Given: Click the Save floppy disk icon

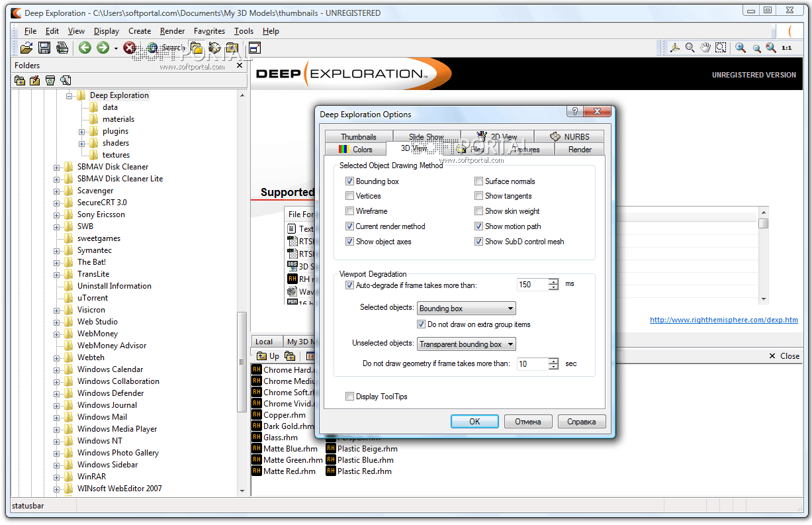Looking at the screenshot, I should click(x=44, y=48).
